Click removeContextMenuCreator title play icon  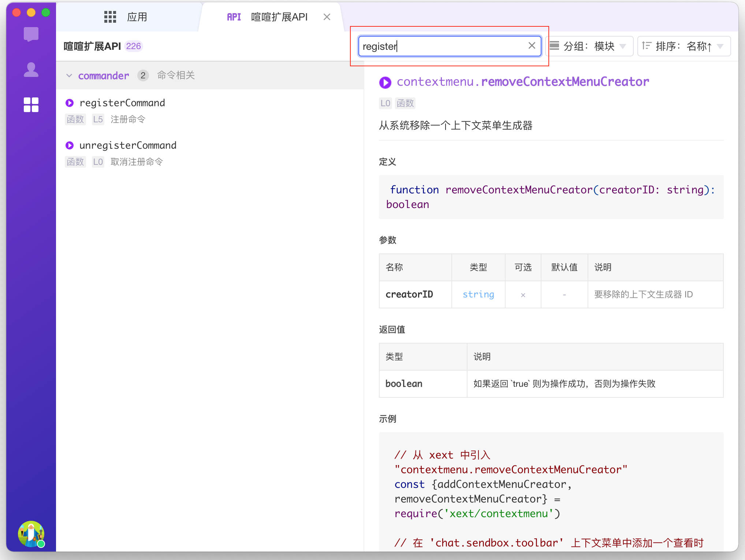pos(385,82)
